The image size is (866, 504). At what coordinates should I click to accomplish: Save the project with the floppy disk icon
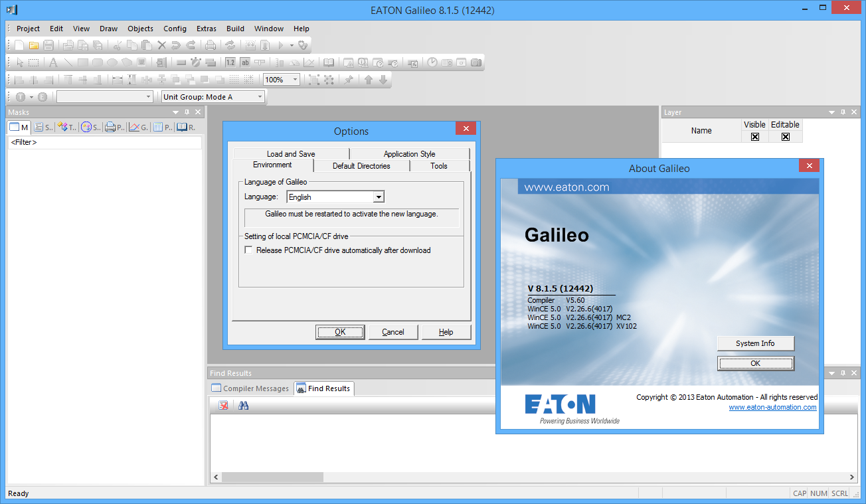coord(48,46)
